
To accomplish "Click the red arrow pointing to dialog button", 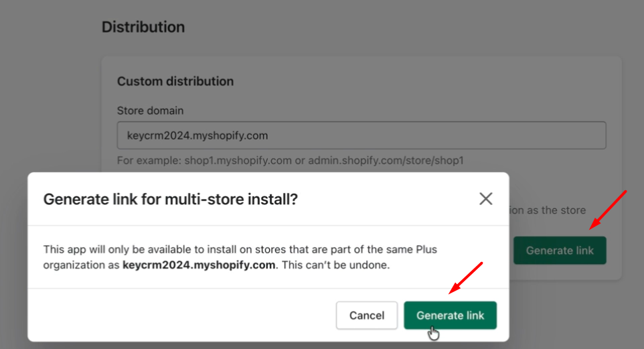I will 466,277.
